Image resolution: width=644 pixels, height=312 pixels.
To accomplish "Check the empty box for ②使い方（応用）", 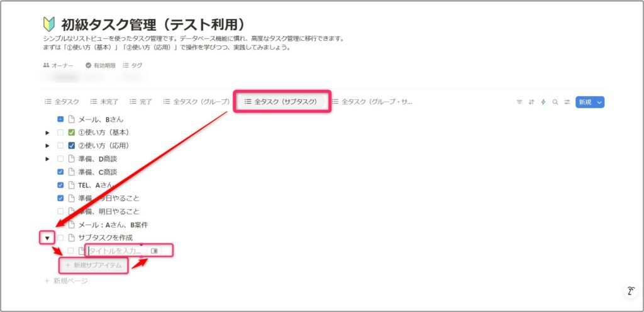I will click(60, 146).
